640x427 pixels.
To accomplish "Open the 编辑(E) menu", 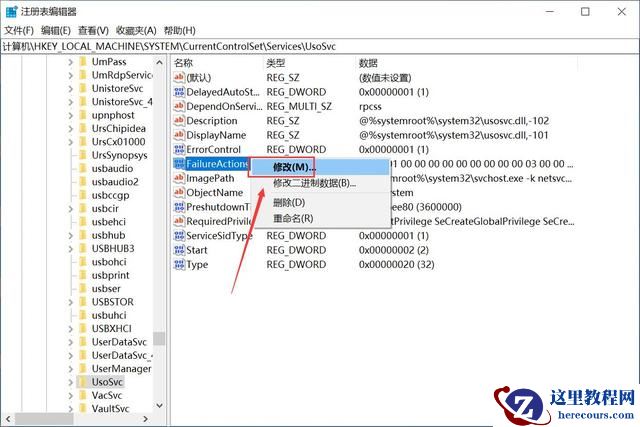I will pos(56,31).
